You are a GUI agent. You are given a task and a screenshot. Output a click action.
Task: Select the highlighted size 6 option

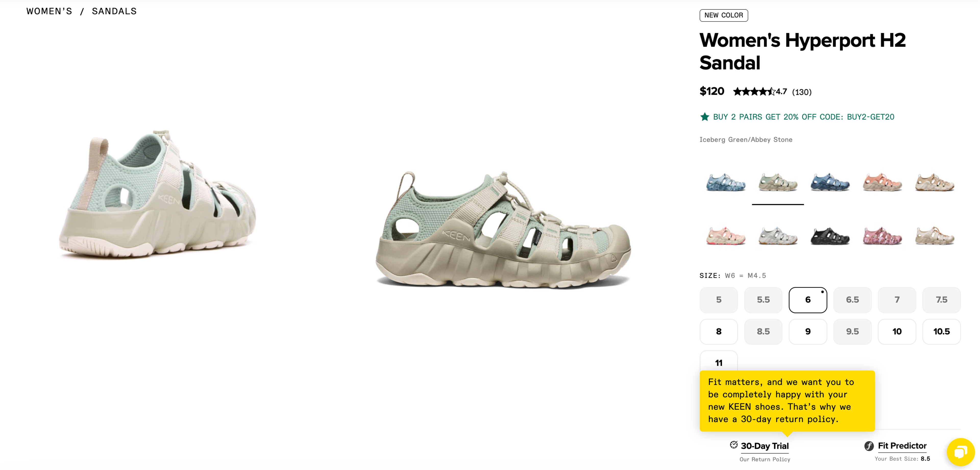click(x=808, y=300)
